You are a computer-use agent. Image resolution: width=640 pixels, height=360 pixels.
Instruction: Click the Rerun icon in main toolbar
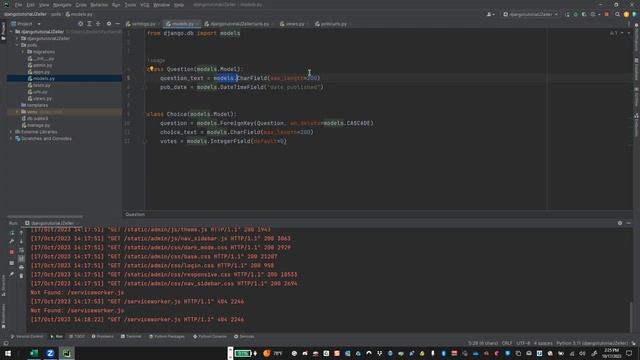(x=567, y=14)
